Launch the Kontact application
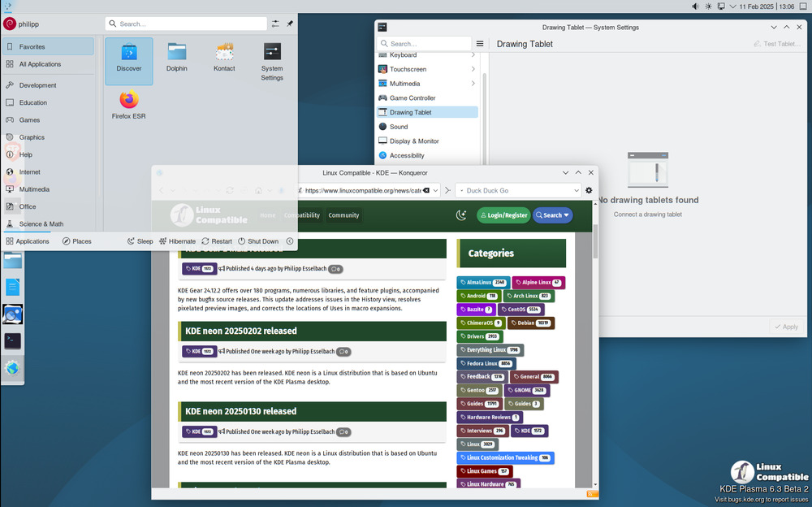The width and height of the screenshot is (812, 507). pos(224,60)
